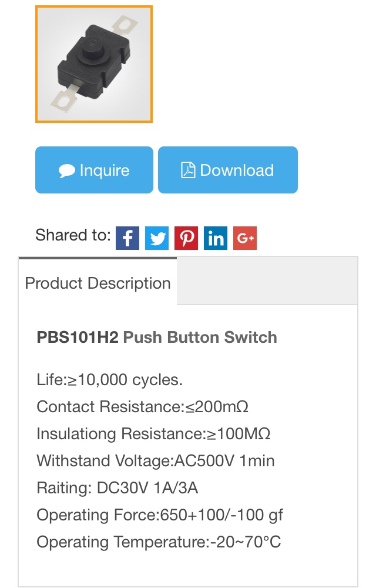Pin product image to Pinterest
The image size is (376, 588).
pyautogui.click(x=186, y=238)
